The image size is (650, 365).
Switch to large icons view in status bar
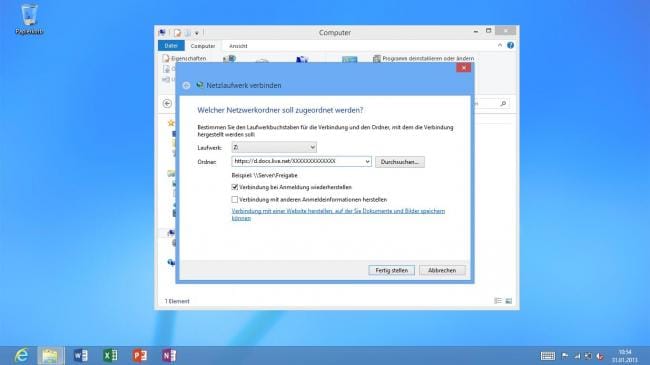click(509, 301)
